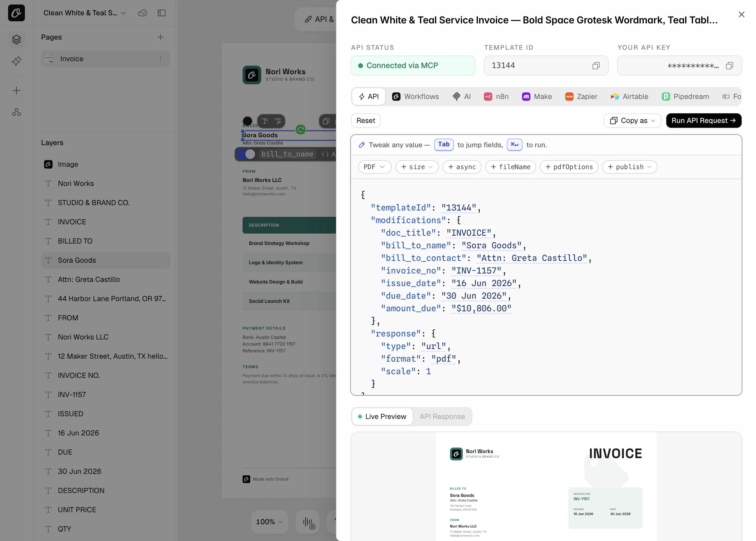The image size is (756, 541).
Task: Click the Template ID field
Action: point(546,66)
